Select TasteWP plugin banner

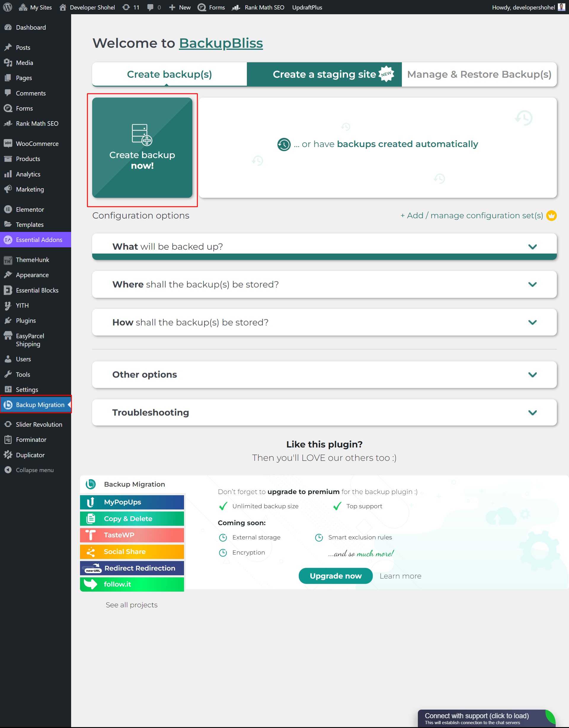coord(132,535)
